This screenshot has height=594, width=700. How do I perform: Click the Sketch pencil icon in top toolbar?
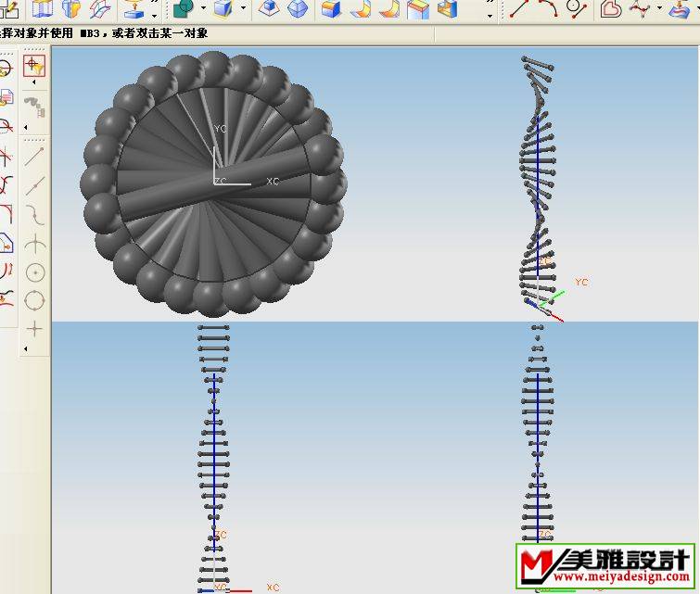[8, 8]
